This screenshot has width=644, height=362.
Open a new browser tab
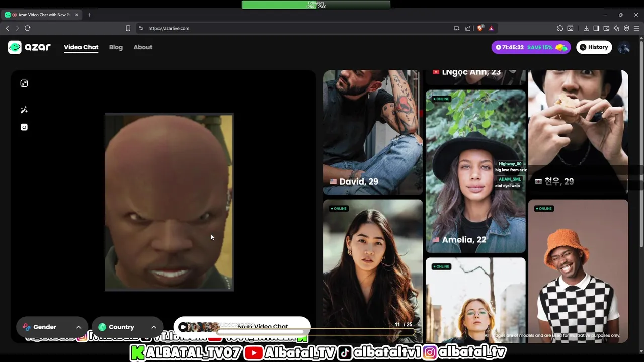[x=89, y=15]
